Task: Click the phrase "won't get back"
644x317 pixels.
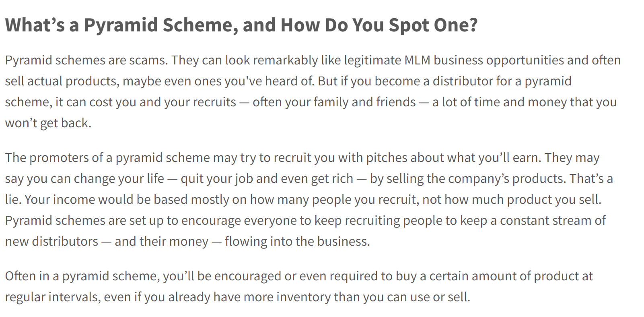Action: point(47,123)
